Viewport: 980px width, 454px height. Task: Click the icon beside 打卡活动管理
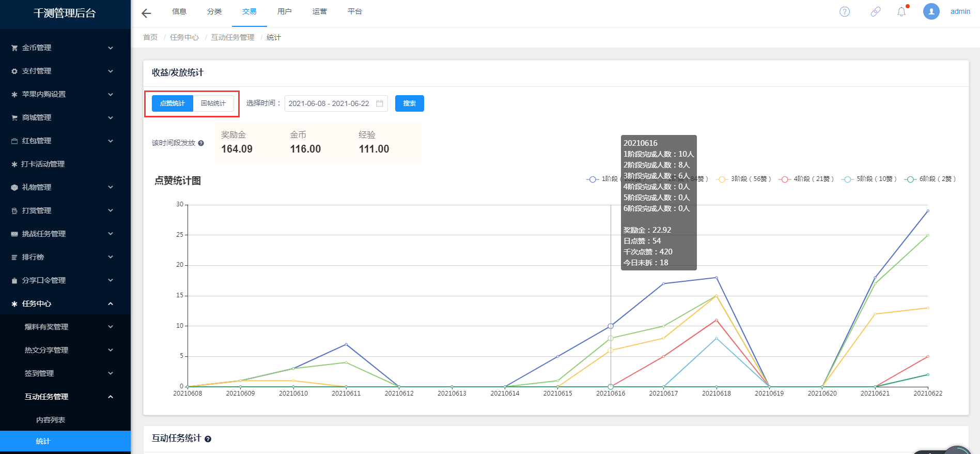tap(14, 164)
